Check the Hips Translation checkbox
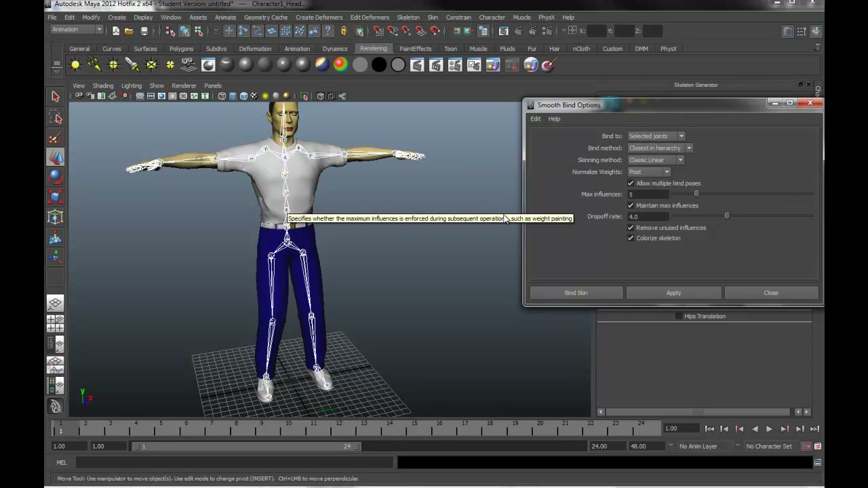Image resolution: width=868 pixels, height=488 pixels. [679, 317]
